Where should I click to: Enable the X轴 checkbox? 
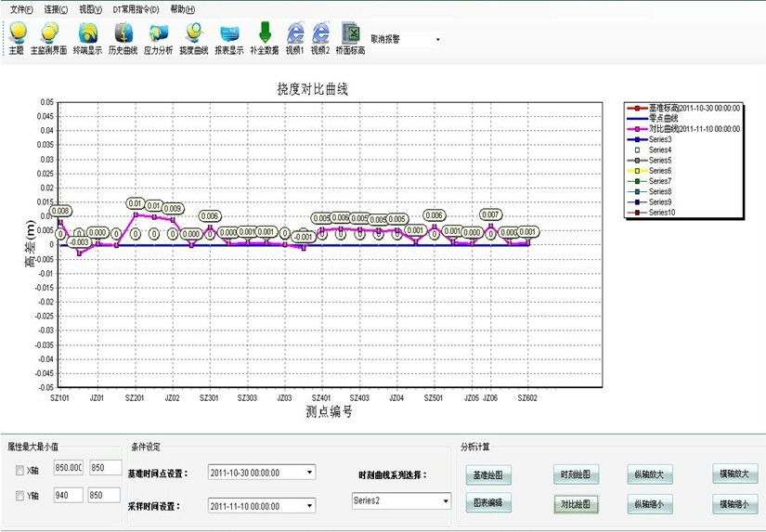(x=20, y=470)
